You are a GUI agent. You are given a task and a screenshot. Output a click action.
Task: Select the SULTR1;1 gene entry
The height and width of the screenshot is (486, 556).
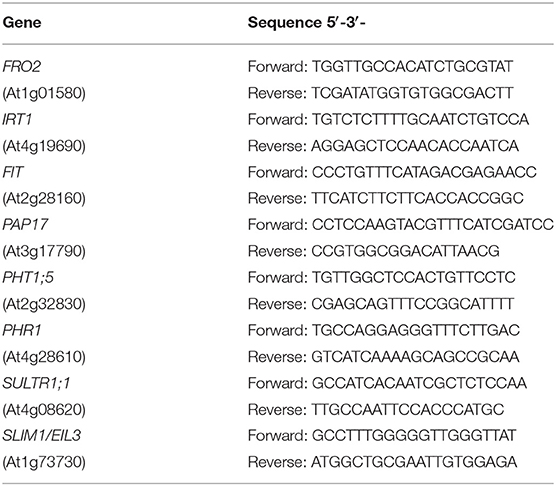[36, 383]
